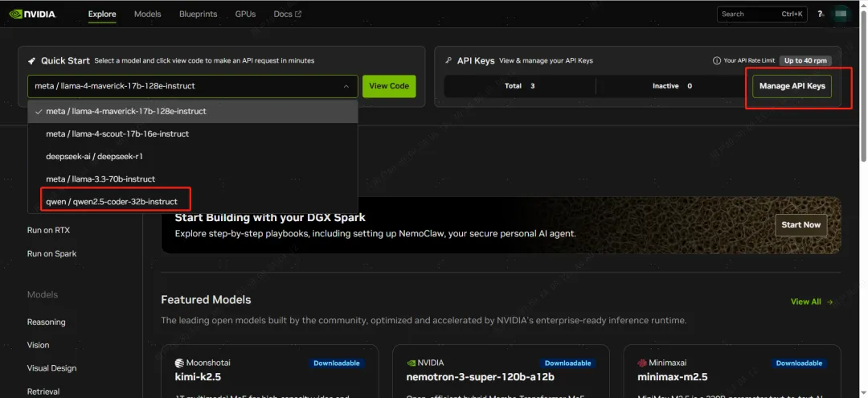Click the NVIDIA logo
The width and height of the screenshot is (868, 398).
33,14
